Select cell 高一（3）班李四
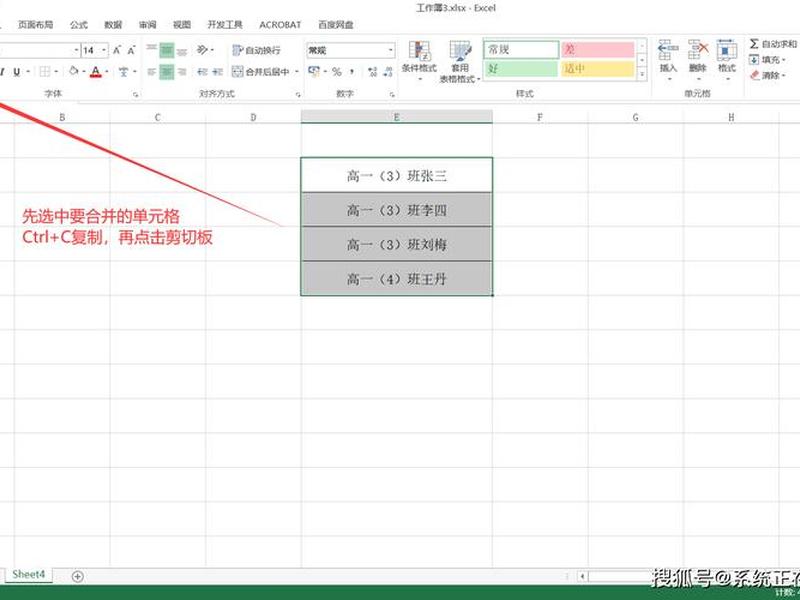 click(x=396, y=210)
